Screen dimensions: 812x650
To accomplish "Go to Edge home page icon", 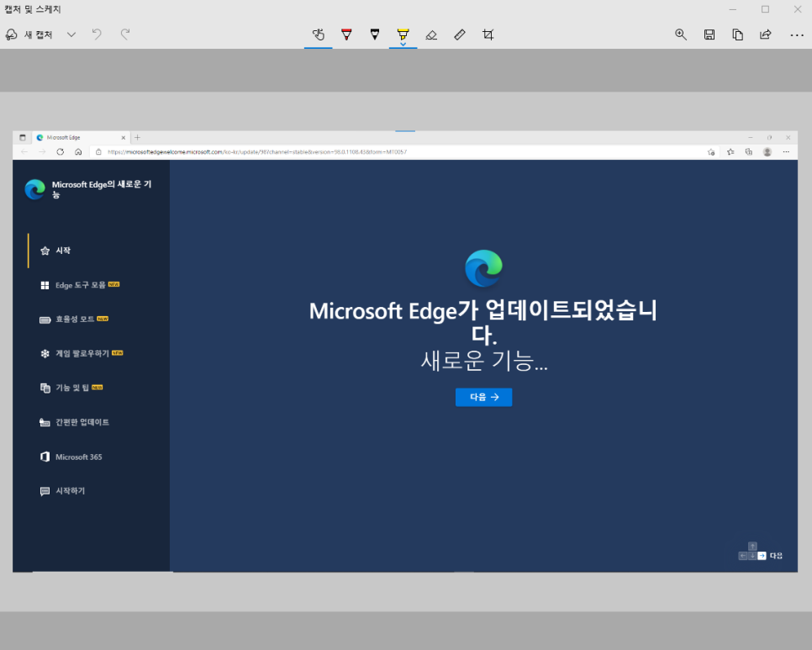I will pyautogui.click(x=78, y=151).
